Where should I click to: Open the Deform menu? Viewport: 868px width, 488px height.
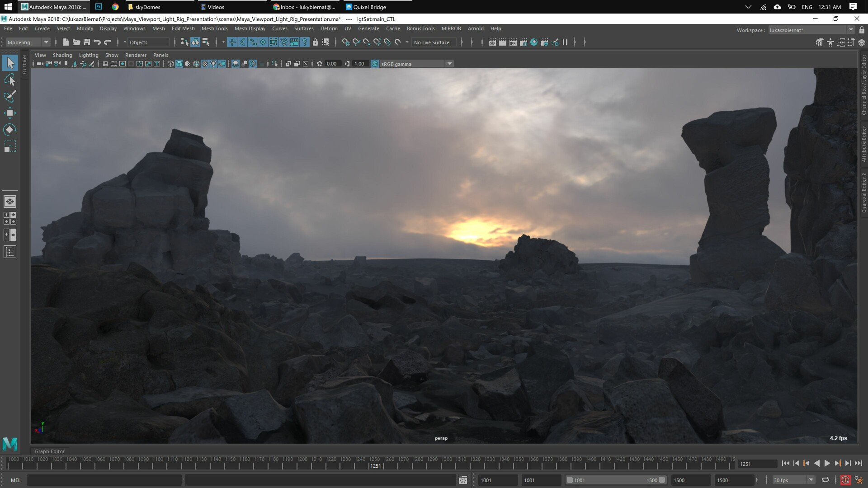pos(329,28)
